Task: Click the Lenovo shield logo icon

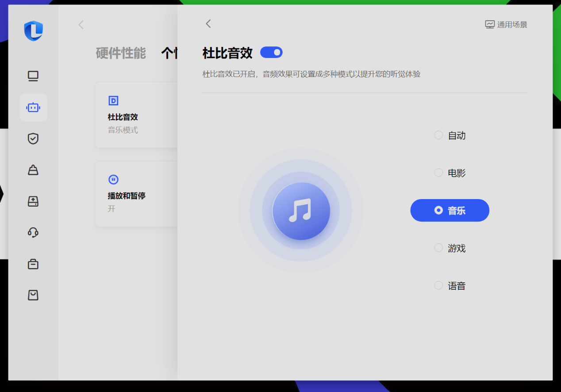Action: (34, 31)
